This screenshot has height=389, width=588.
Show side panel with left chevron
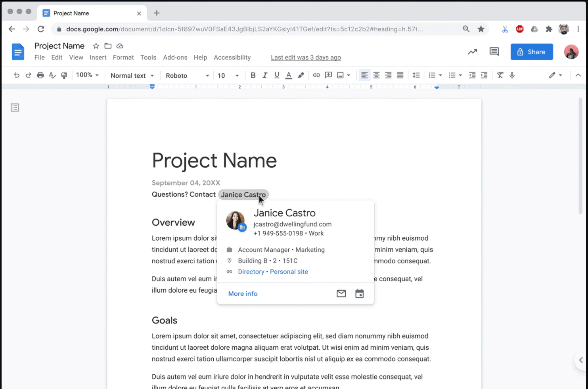pos(581,360)
